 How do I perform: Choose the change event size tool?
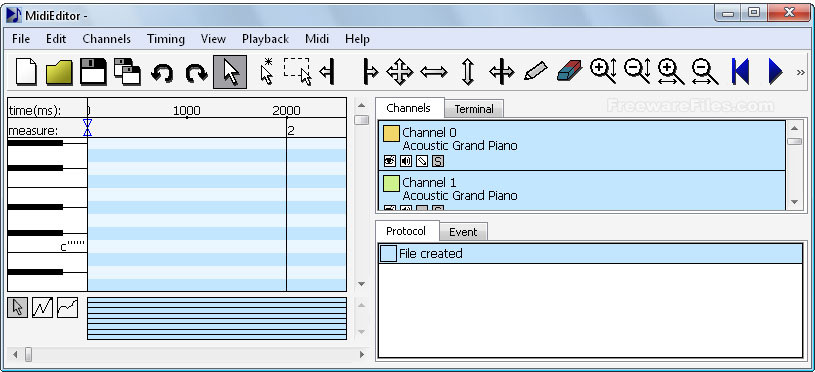pos(502,72)
